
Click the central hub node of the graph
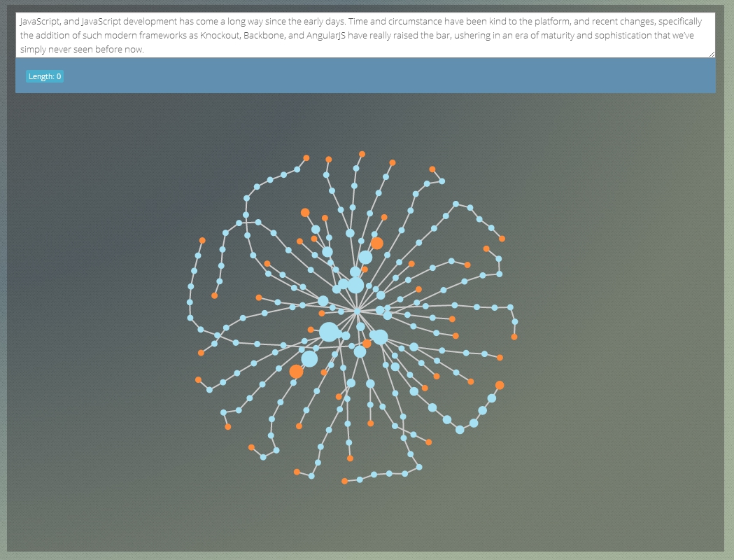point(357,311)
